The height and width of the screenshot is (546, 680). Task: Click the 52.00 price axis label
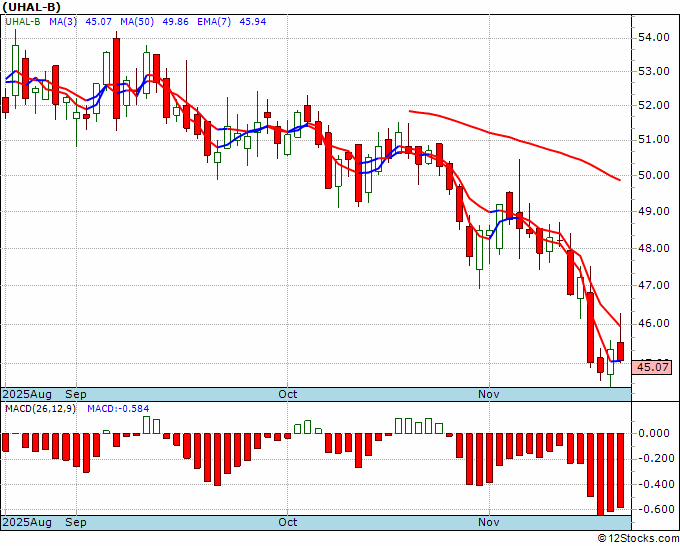pos(654,105)
